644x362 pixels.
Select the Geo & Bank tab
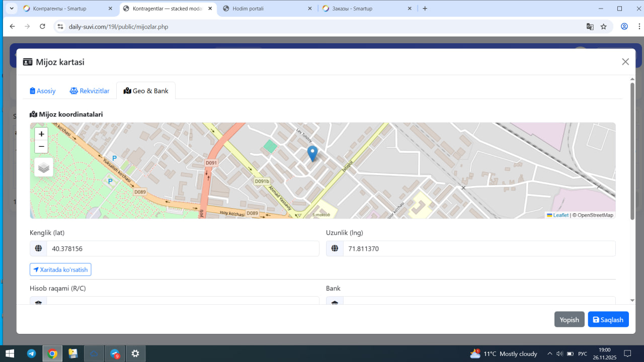[146, 91]
